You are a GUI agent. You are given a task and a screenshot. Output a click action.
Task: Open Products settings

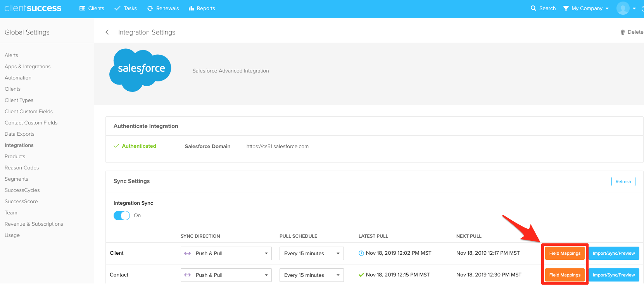coord(15,157)
